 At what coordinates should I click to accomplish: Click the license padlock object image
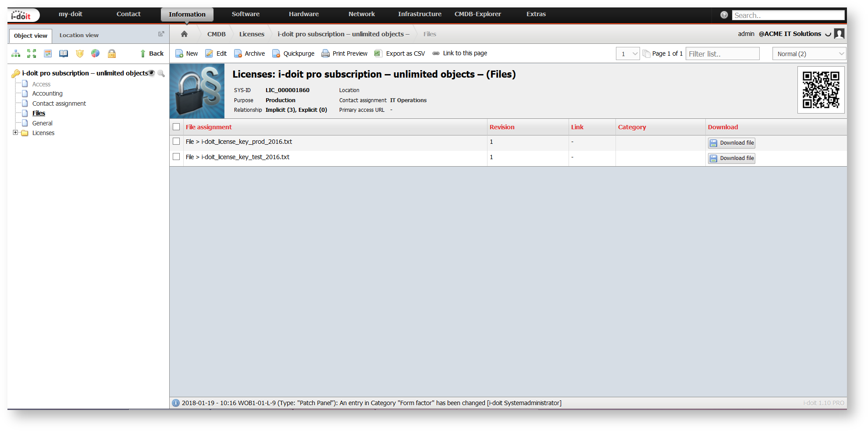(x=197, y=91)
